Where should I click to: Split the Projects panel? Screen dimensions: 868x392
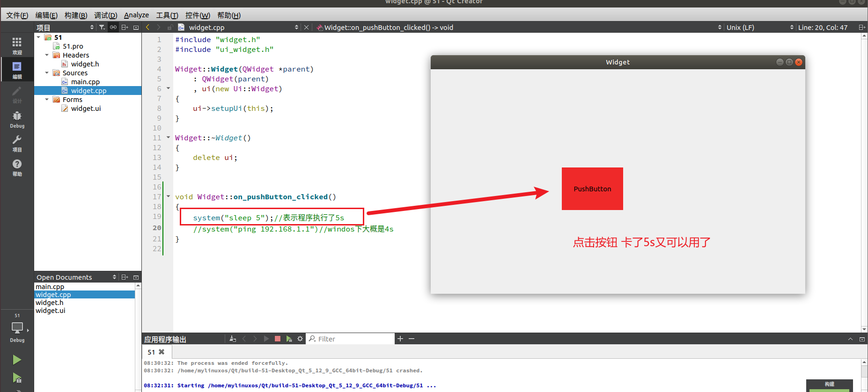click(125, 27)
